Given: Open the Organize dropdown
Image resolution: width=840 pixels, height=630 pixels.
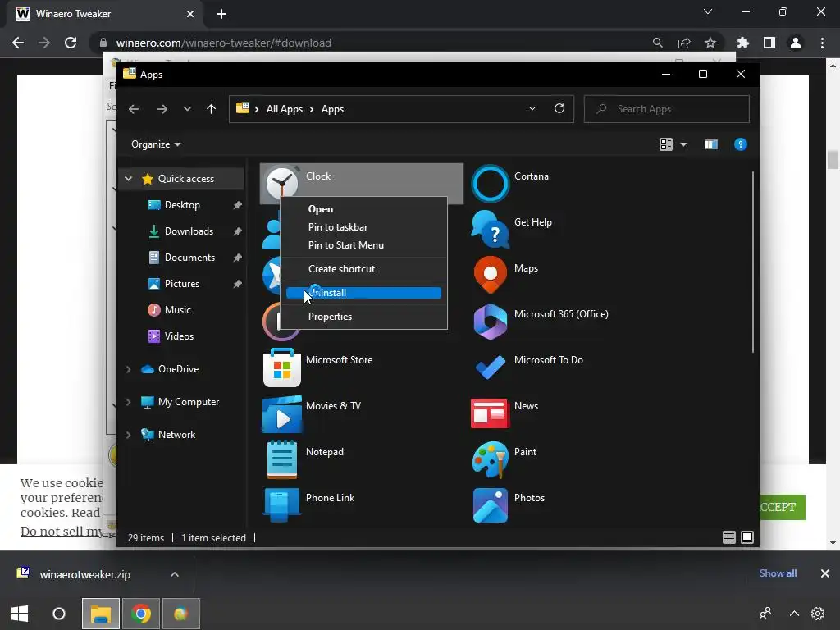Looking at the screenshot, I should tap(155, 144).
